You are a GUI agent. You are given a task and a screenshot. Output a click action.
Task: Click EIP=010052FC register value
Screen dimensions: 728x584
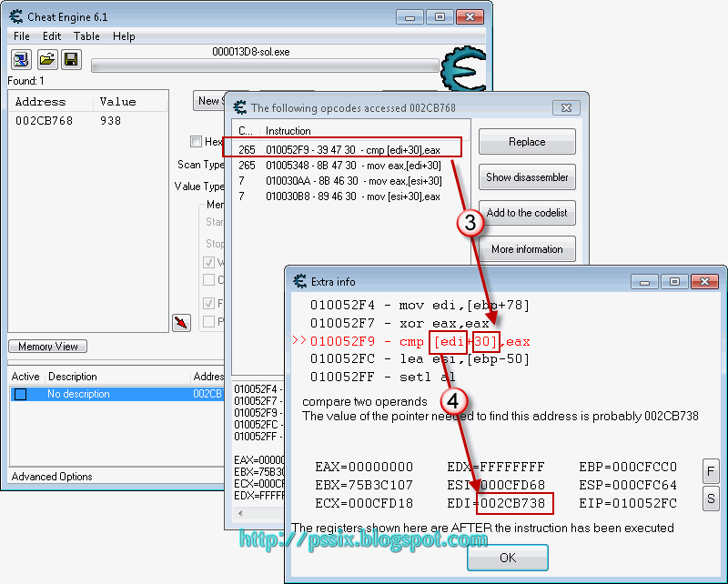[628, 503]
